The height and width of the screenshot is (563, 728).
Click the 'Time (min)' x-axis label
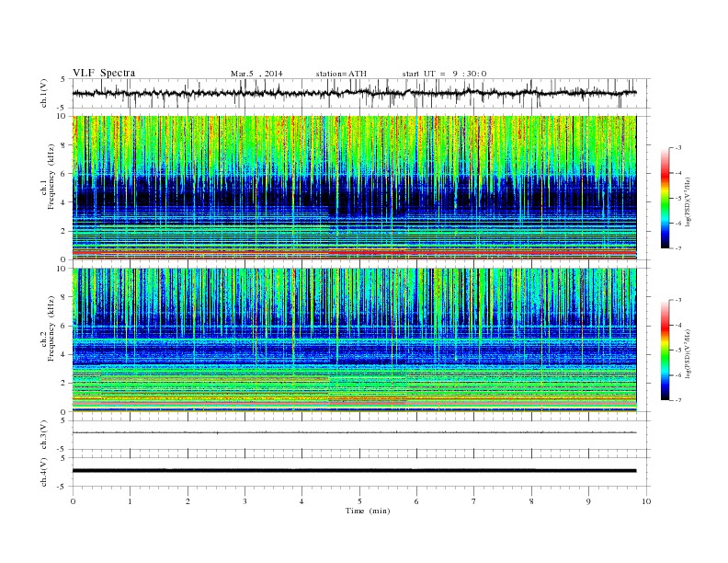coord(368,511)
